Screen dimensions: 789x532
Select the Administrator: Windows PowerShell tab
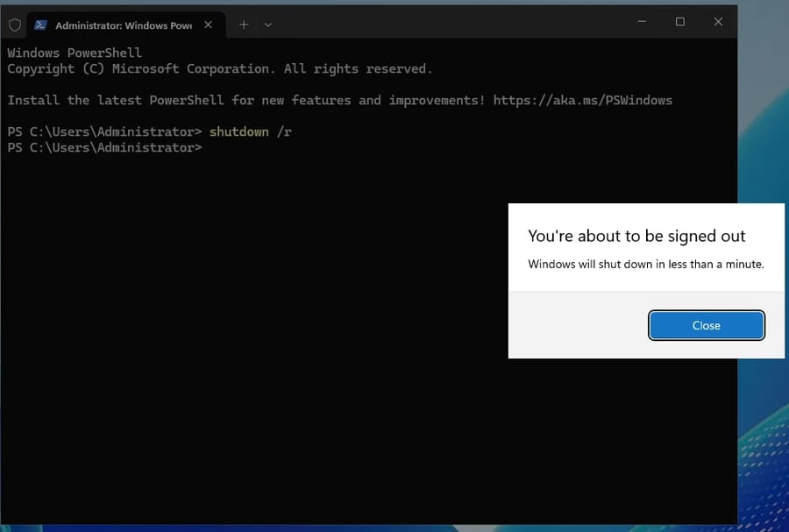[x=123, y=25]
